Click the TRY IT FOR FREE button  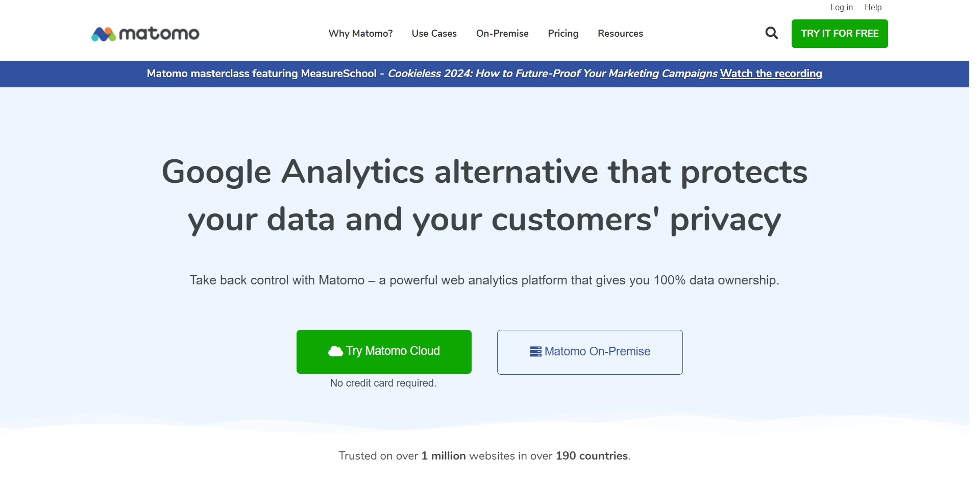[840, 34]
